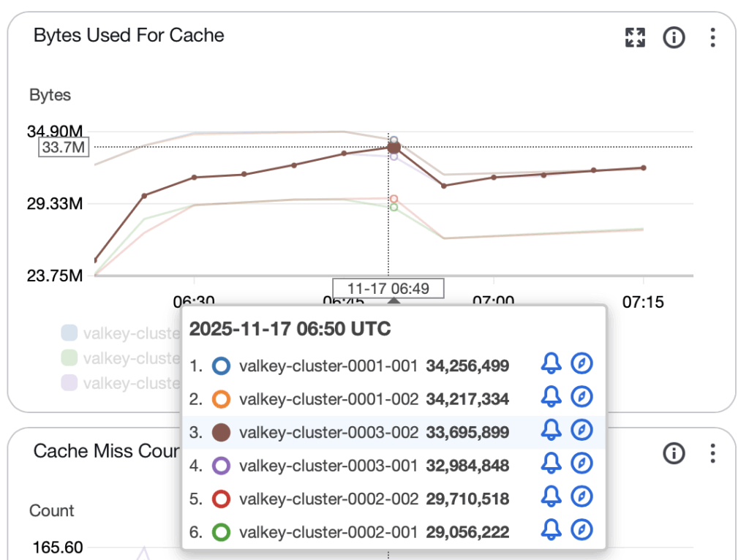
Task: Create alarm for valkey-cluster-0003-002
Action: [x=551, y=432]
